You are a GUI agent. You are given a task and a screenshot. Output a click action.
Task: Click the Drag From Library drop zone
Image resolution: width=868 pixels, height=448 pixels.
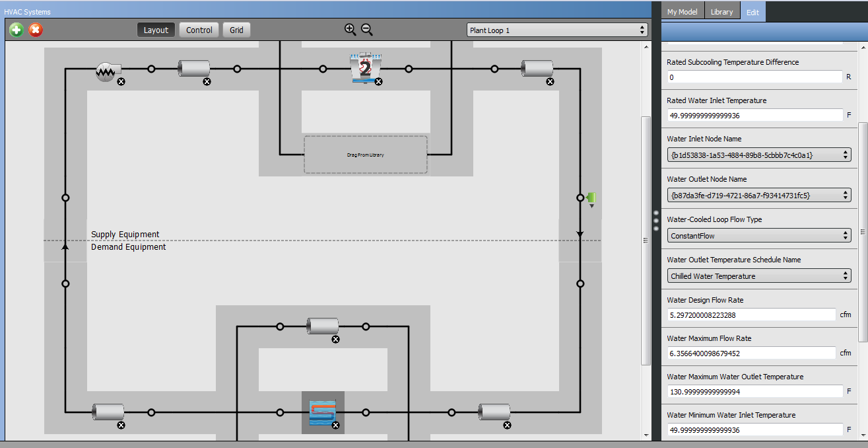click(x=366, y=155)
